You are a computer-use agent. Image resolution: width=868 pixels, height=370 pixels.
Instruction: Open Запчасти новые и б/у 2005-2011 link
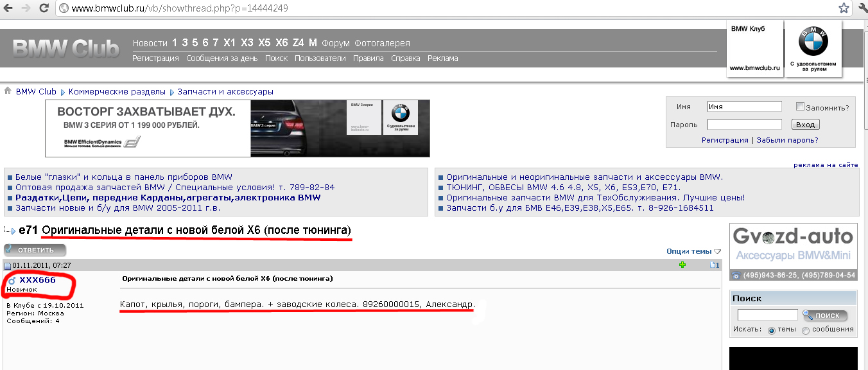(117, 208)
